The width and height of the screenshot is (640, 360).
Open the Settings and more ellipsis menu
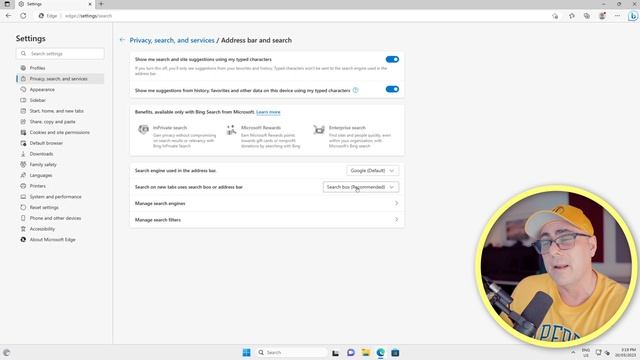tap(617, 16)
